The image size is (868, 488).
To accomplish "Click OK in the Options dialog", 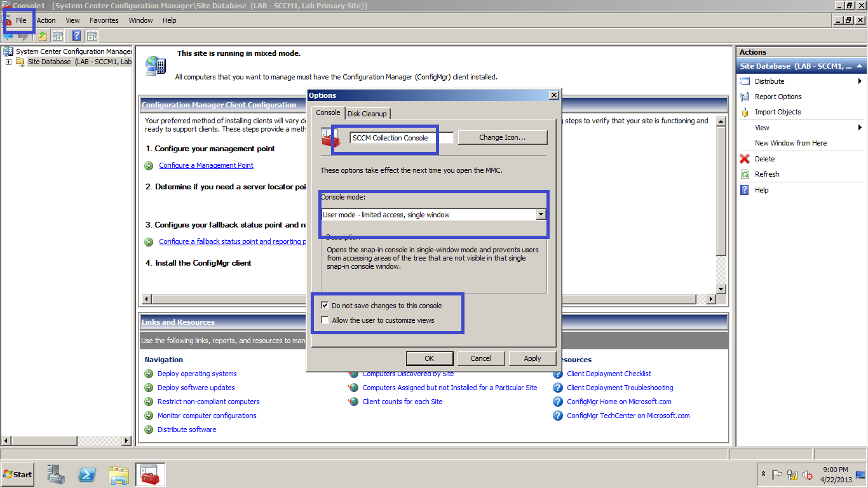I will pos(430,358).
